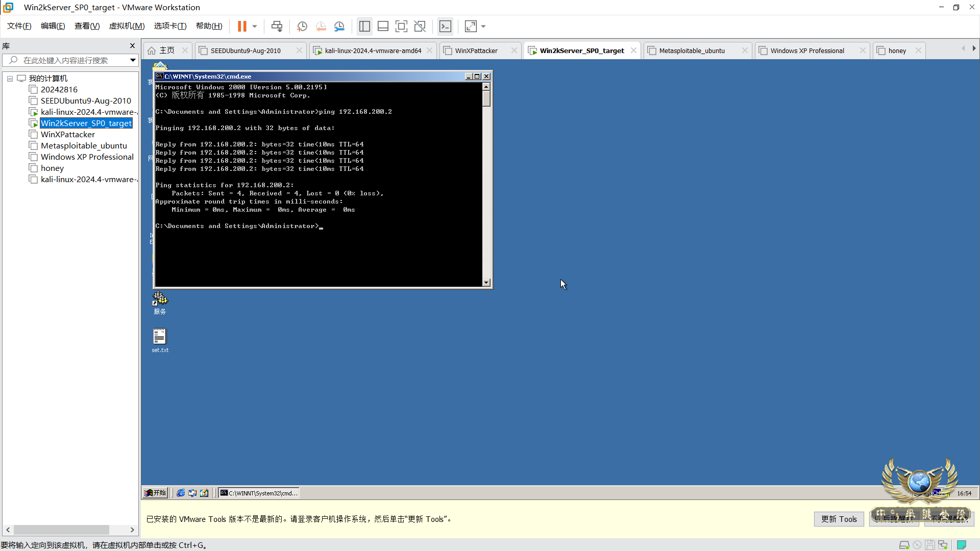Open Internet Explorer in guest quick launch
This screenshot has width=980, height=551.
pos(181,493)
